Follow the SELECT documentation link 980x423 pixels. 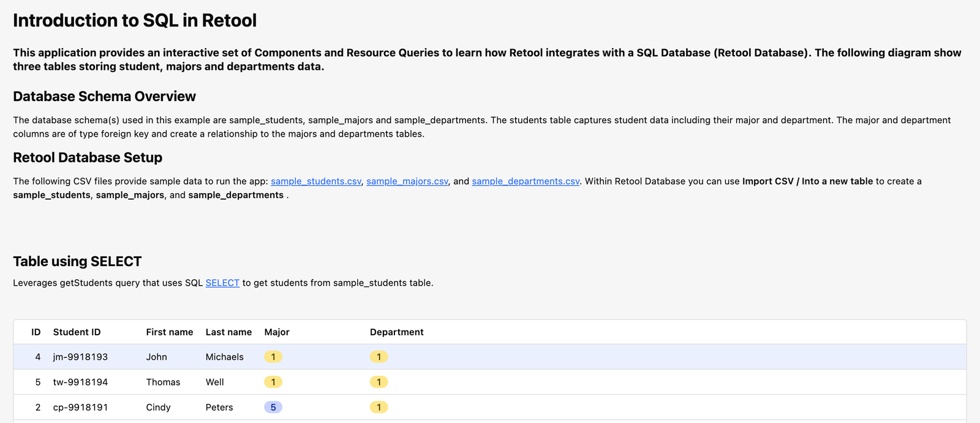click(x=222, y=283)
